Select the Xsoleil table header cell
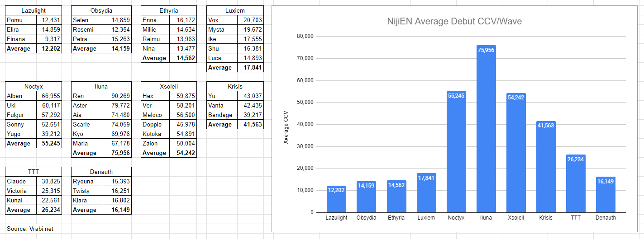 pyautogui.click(x=169, y=86)
